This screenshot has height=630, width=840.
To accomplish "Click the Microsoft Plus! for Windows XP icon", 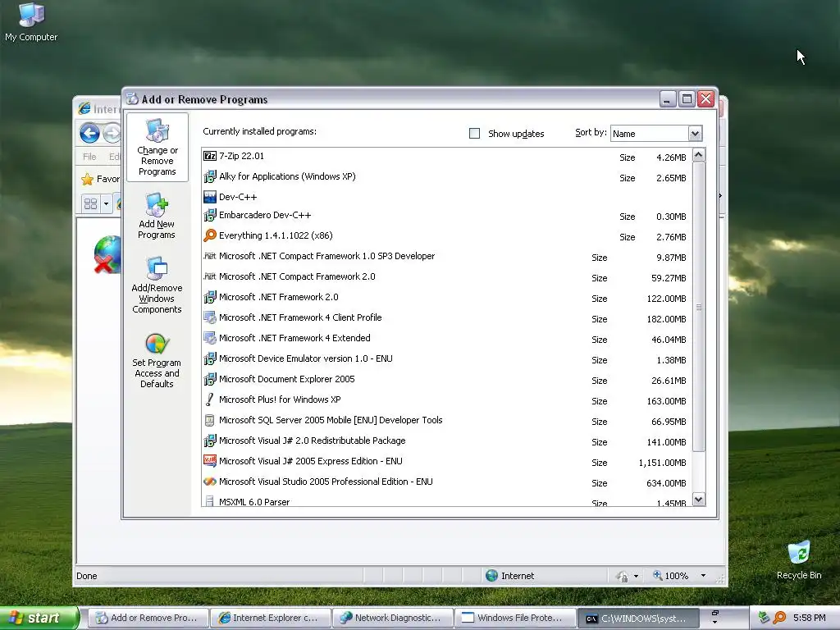I will point(210,399).
